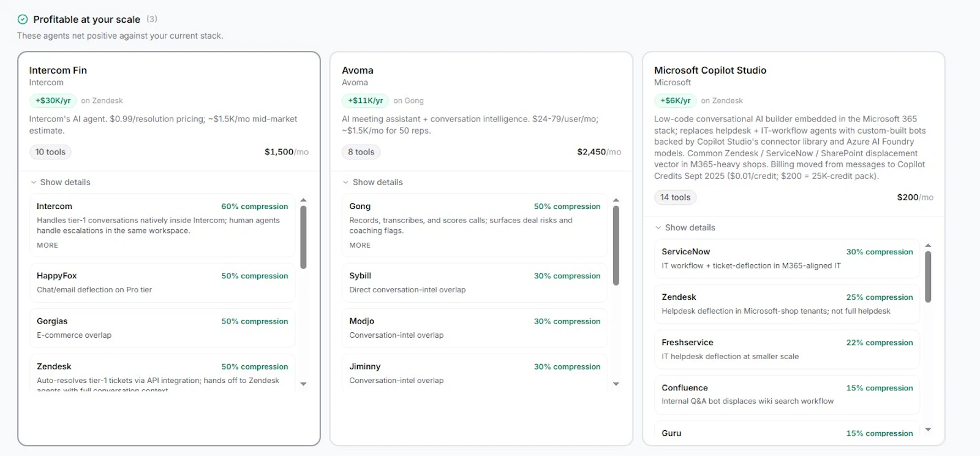This screenshot has width=980, height=456.
Task: Click the Gong row with 50% compression
Action: (x=475, y=226)
